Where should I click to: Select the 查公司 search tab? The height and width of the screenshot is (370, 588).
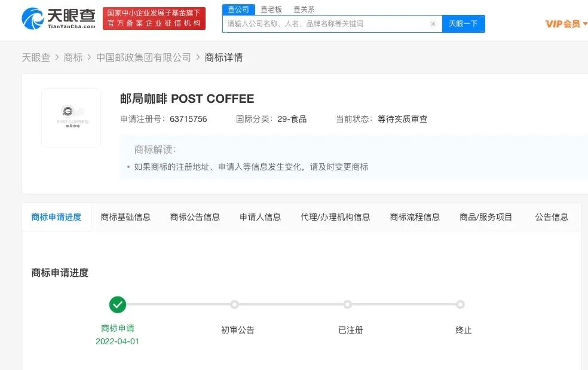coord(238,8)
